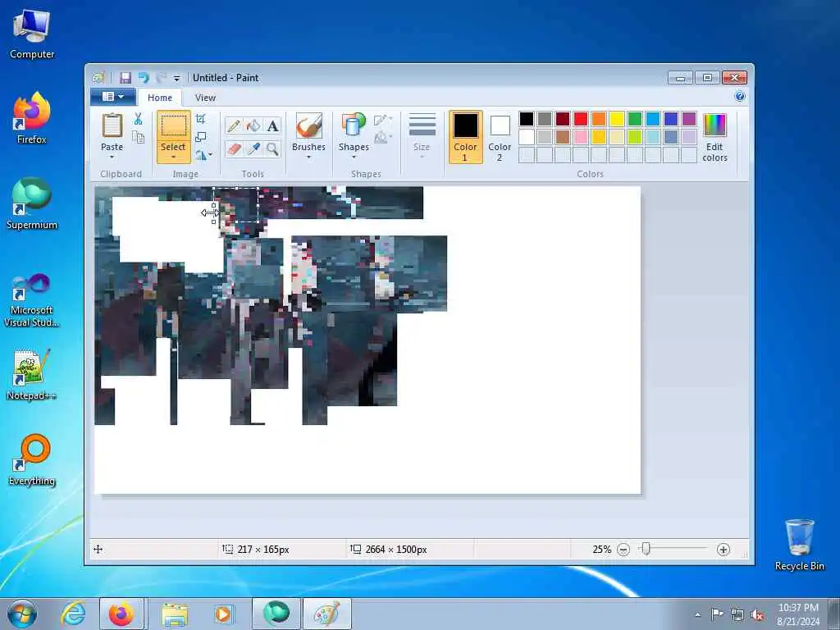This screenshot has height=630, width=840.
Task: Open the Windows Start button
Action: pos(22,614)
